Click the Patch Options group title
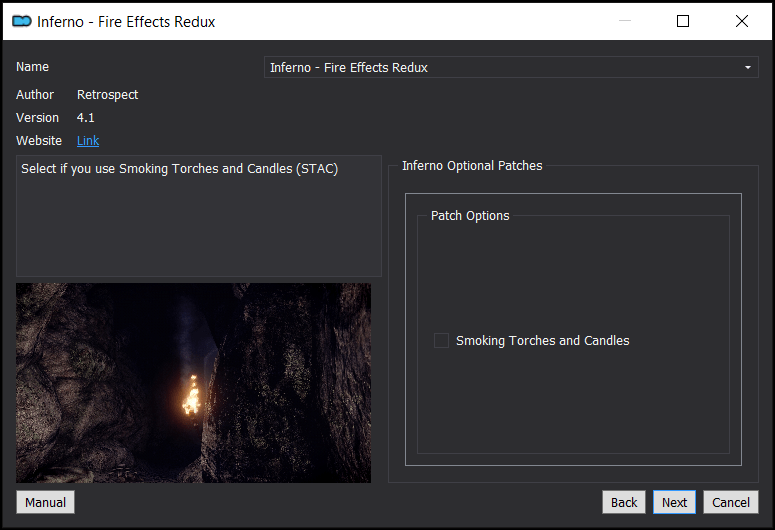 tap(470, 216)
